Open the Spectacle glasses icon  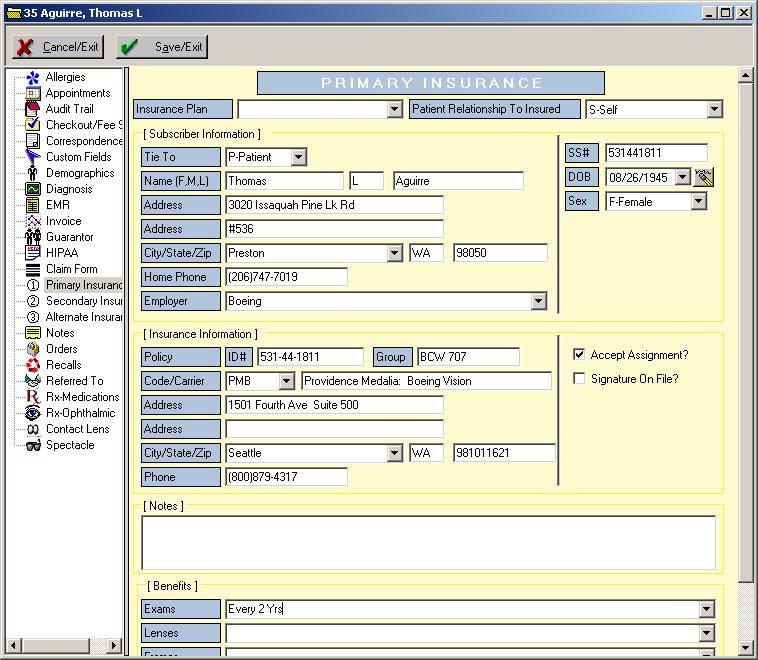pyautogui.click(x=33, y=445)
